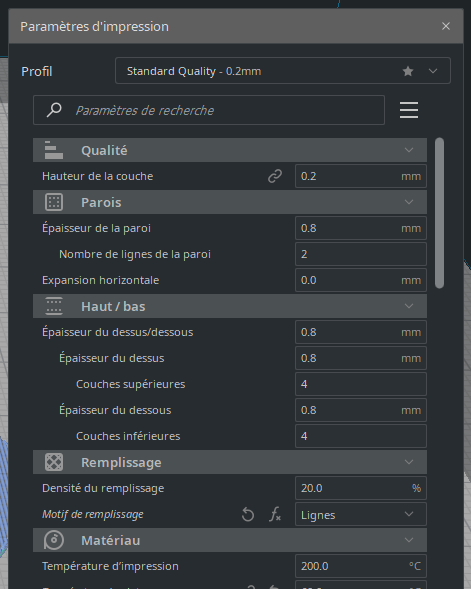Reset the Motif de remplissage setting
The image size is (471, 589).
pos(248,514)
